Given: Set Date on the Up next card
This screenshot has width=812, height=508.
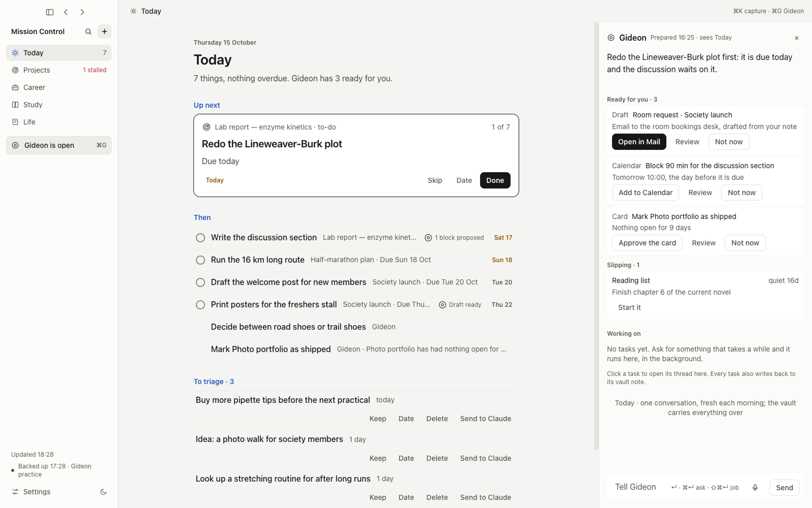Looking at the screenshot, I should point(464,180).
